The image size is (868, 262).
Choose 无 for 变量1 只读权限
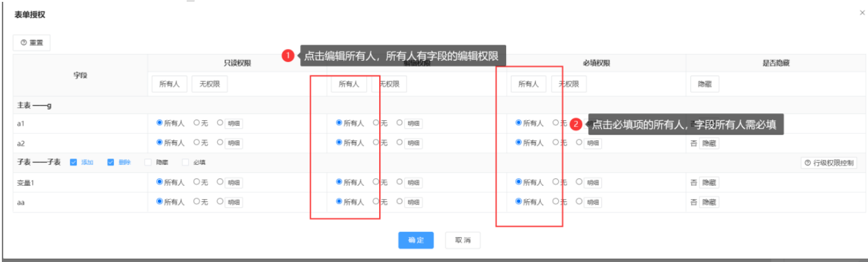[197, 182]
